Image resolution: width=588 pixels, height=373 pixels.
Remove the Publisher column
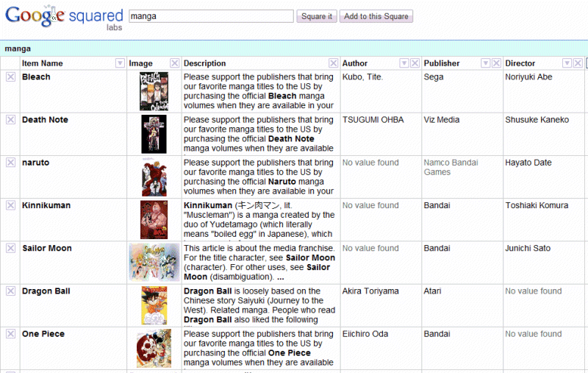click(x=496, y=63)
